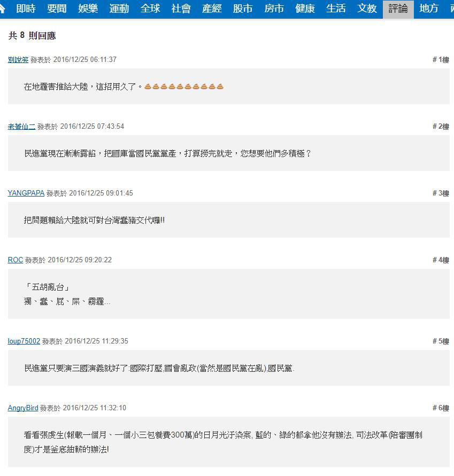Select the 房市 housing tab

point(274,9)
